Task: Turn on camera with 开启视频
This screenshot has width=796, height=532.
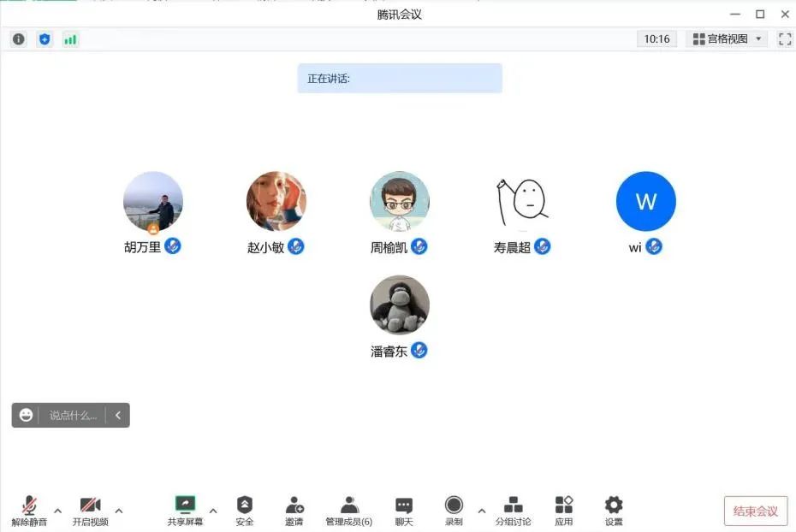Action: point(90,511)
